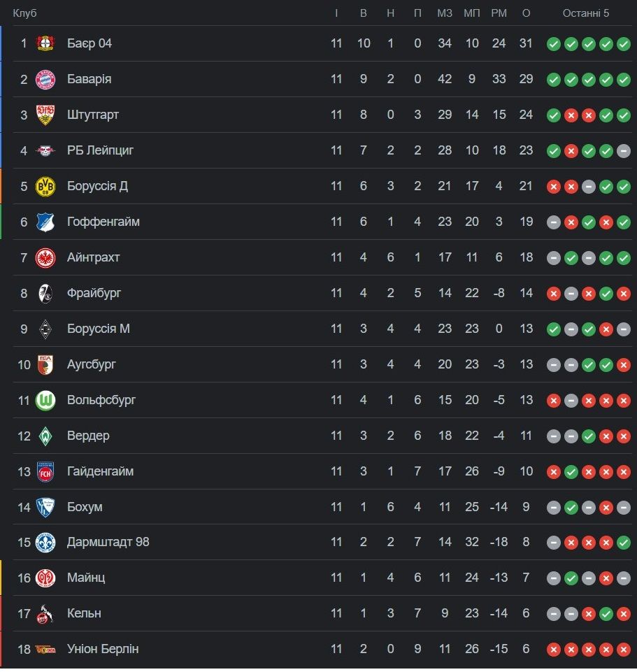The image size is (637, 672).
Task: Click the Уніон Берлін club logo
Action: [x=45, y=649]
